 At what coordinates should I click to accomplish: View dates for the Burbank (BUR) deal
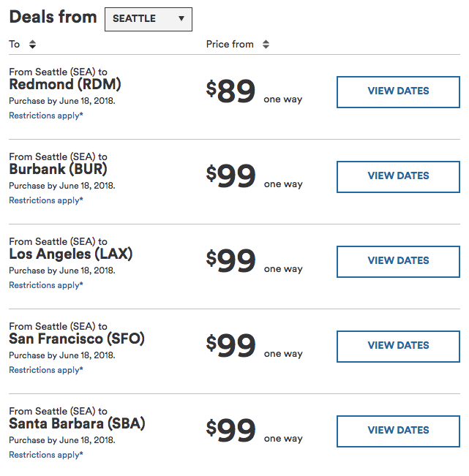pyautogui.click(x=398, y=176)
